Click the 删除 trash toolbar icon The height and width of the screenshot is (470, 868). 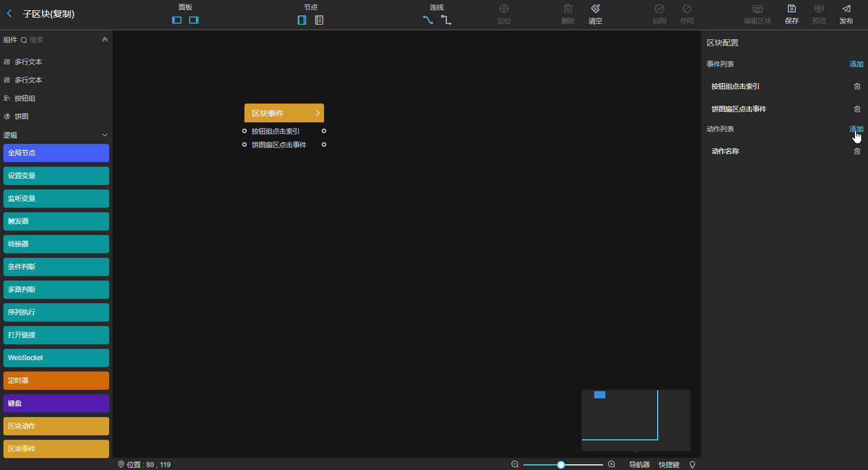pyautogui.click(x=568, y=9)
